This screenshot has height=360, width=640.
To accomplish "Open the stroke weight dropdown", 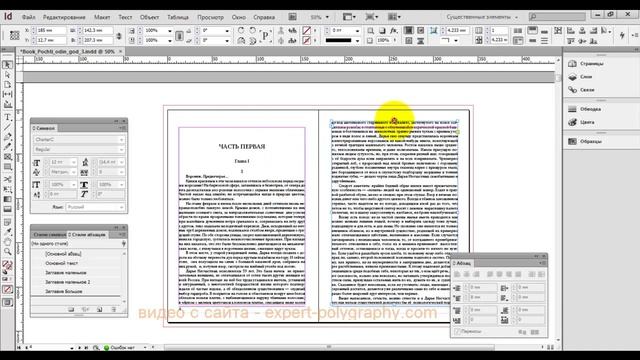I will (x=357, y=31).
